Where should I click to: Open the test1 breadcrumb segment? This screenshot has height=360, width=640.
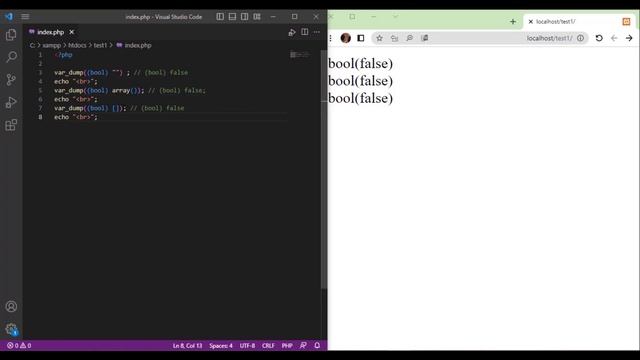point(100,45)
